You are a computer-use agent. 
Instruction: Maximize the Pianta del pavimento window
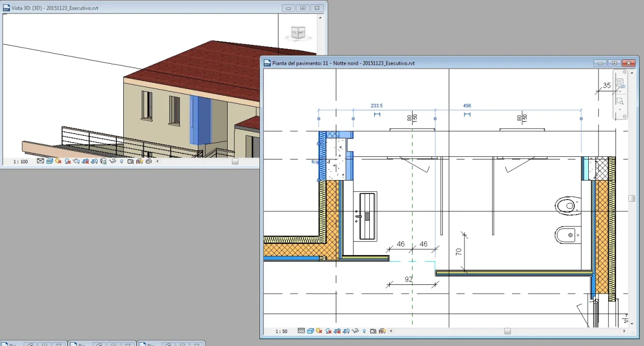(x=614, y=63)
